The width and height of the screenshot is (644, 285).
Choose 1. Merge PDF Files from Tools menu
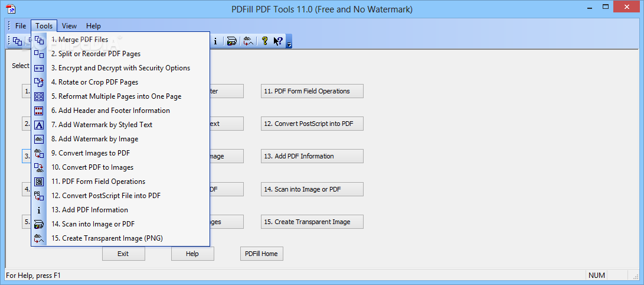tap(120, 40)
